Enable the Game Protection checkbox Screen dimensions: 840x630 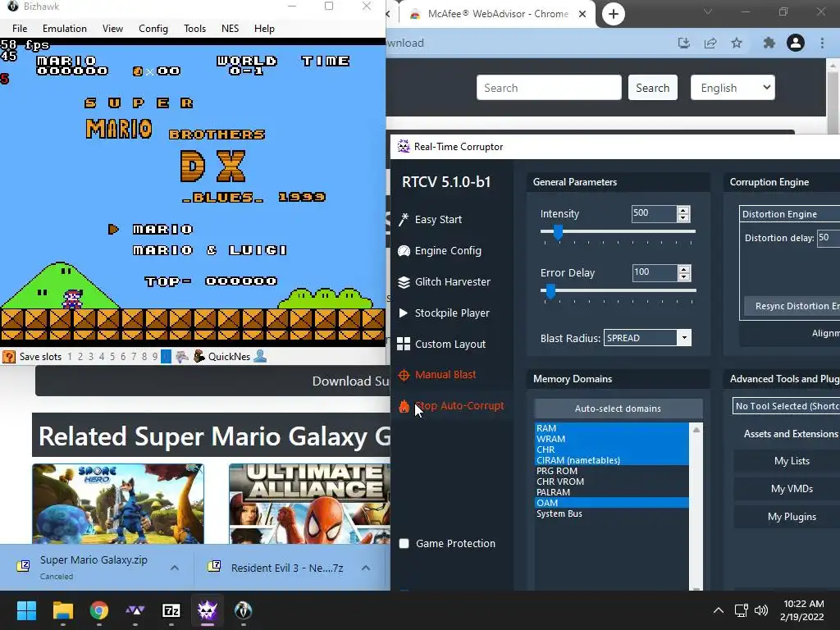tap(404, 543)
